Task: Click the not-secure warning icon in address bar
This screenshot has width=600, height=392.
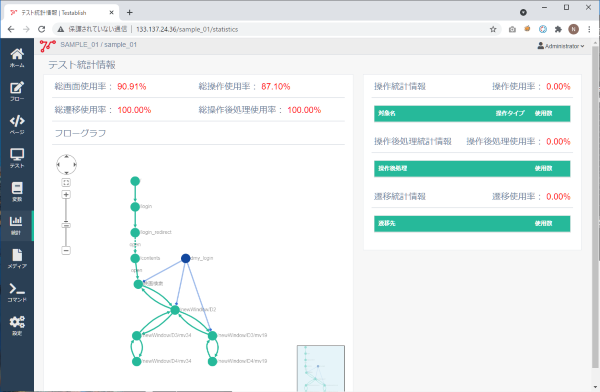Action: 60,29
